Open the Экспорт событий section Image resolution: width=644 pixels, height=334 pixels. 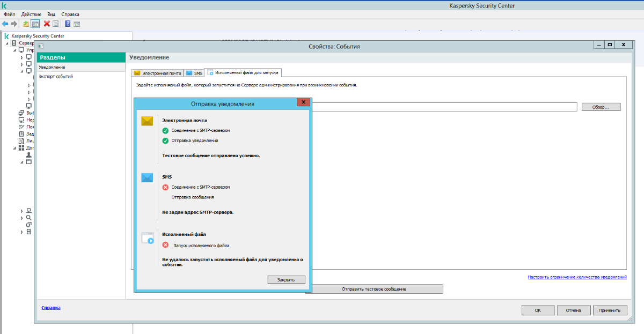coord(82,77)
